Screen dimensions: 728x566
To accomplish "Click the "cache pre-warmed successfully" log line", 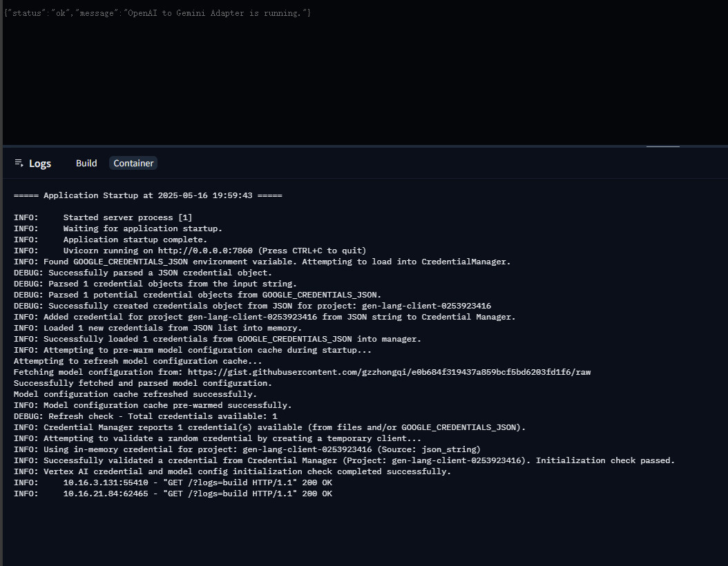I will coord(152,405).
